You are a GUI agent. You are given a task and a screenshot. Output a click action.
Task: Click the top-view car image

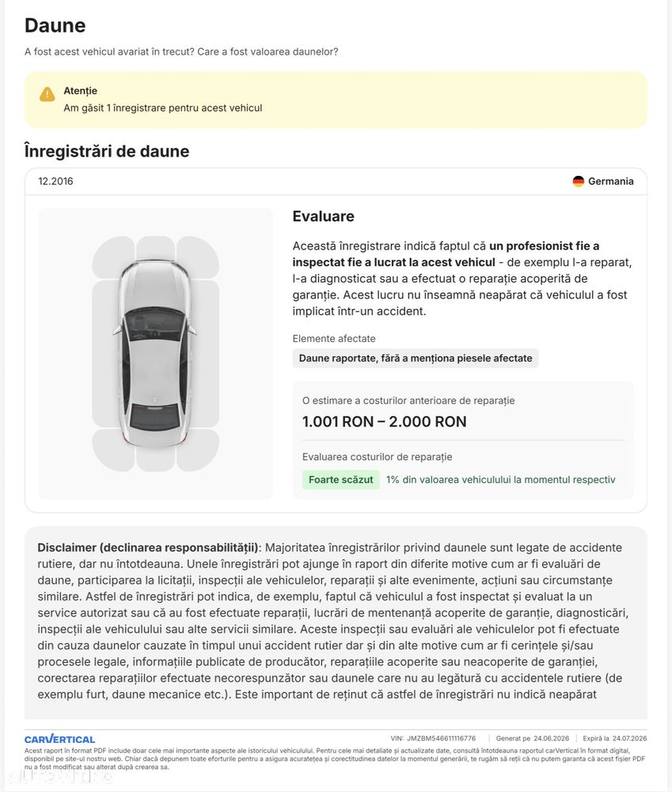tap(155, 353)
